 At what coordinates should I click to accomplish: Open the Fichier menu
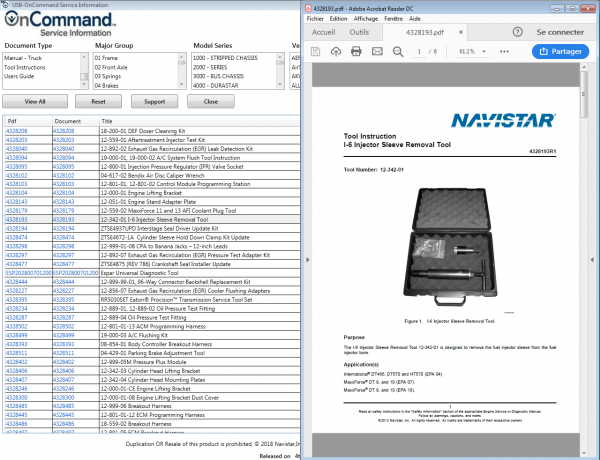click(x=315, y=19)
